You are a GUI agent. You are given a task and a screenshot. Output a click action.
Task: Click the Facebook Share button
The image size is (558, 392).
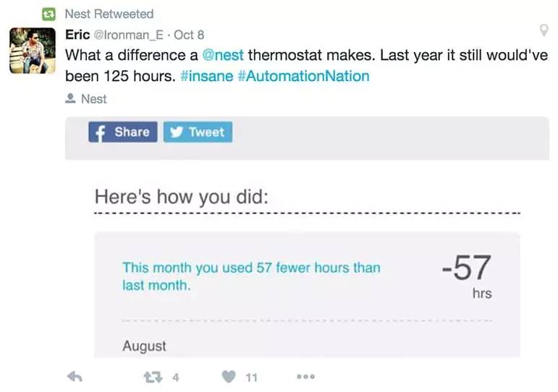(123, 132)
